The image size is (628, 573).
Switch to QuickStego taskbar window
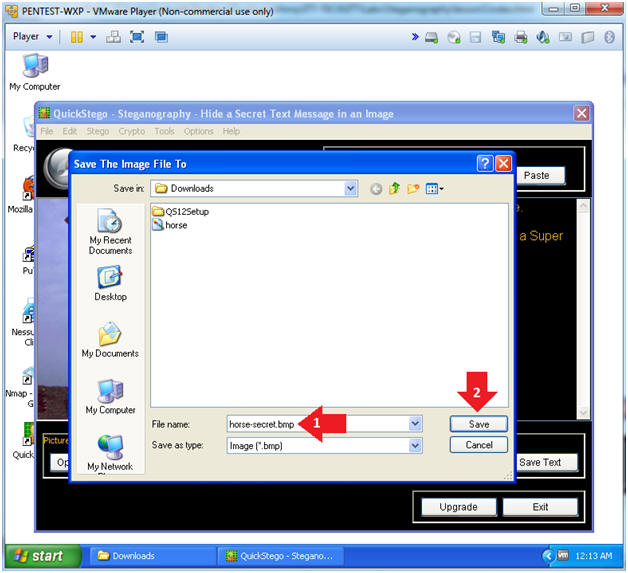(x=280, y=556)
